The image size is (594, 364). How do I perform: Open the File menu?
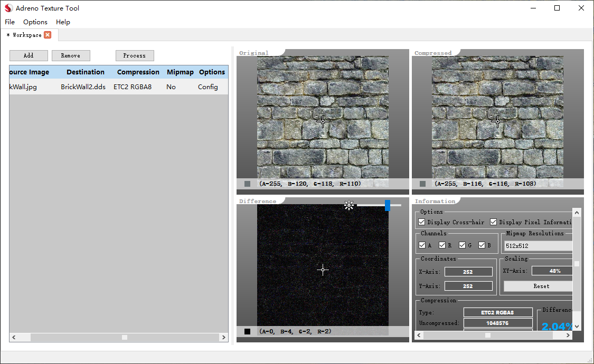10,22
